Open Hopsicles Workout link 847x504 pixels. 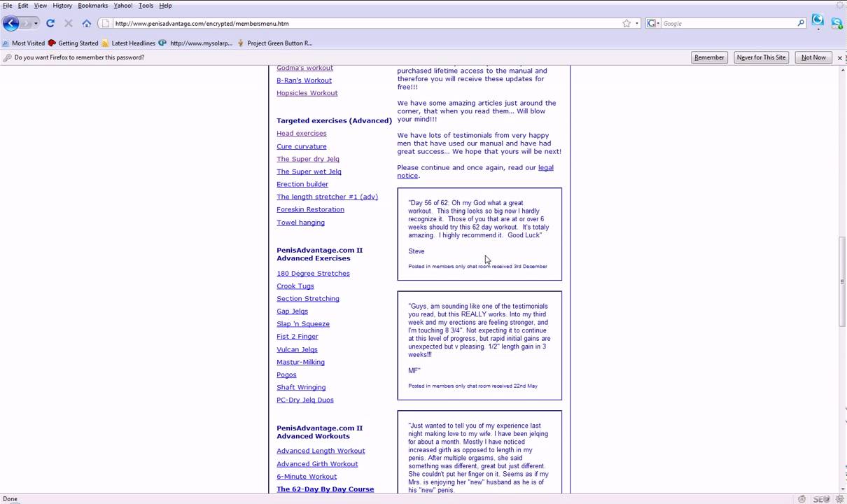[307, 93]
